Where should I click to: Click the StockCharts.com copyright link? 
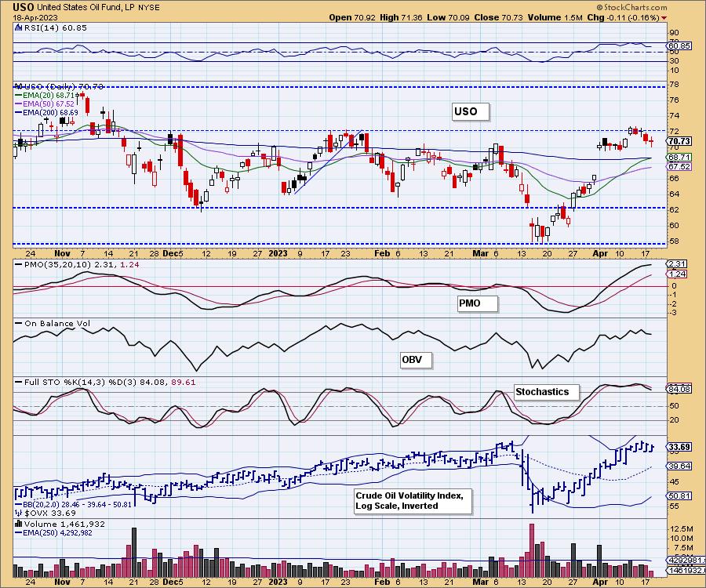click(x=631, y=7)
